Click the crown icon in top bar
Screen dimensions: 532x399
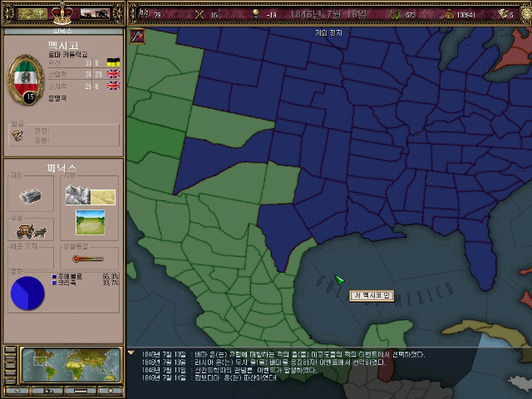point(62,13)
